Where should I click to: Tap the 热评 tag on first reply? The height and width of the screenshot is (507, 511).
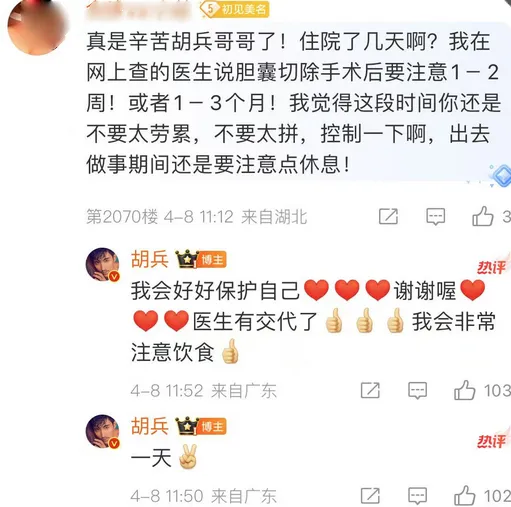point(493,267)
